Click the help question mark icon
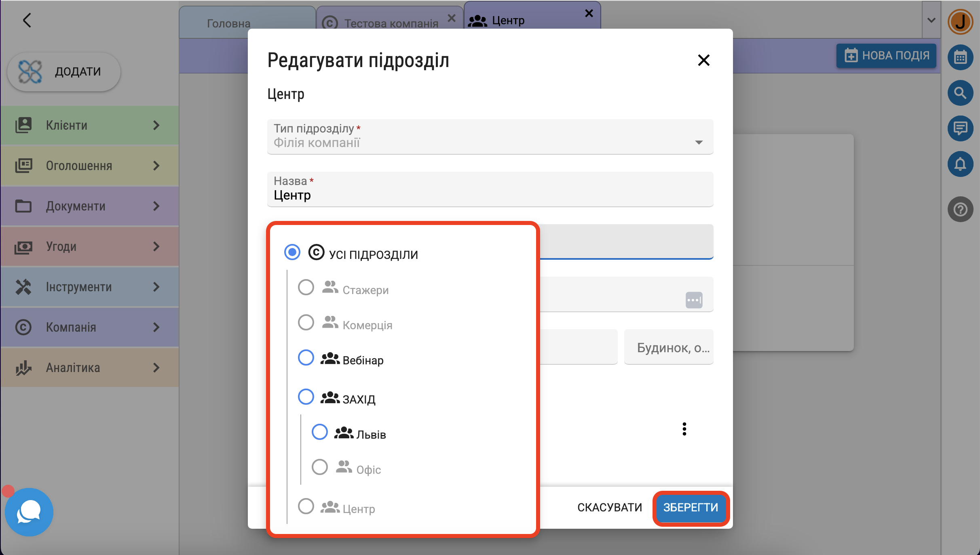The image size is (980, 555). pyautogui.click(x=960, y=209)
